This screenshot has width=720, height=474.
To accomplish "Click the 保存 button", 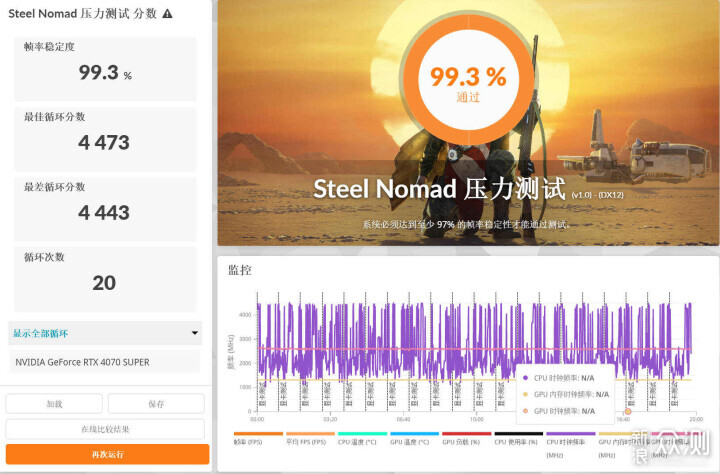I will [x=156, y=404].
